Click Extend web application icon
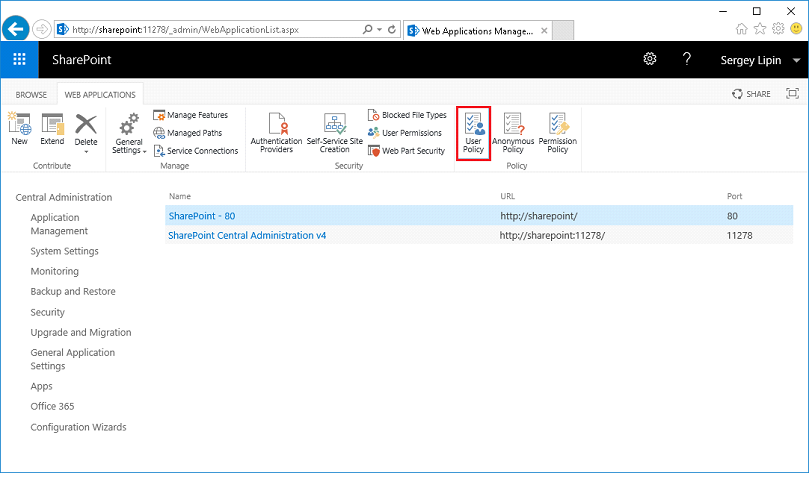810x485 pixels. pos(52,129)
